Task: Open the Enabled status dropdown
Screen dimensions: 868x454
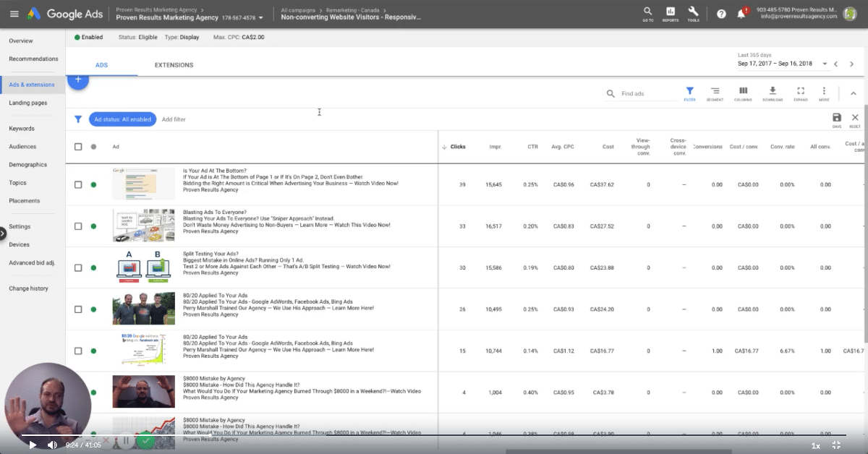Action: tap(88, 37)
